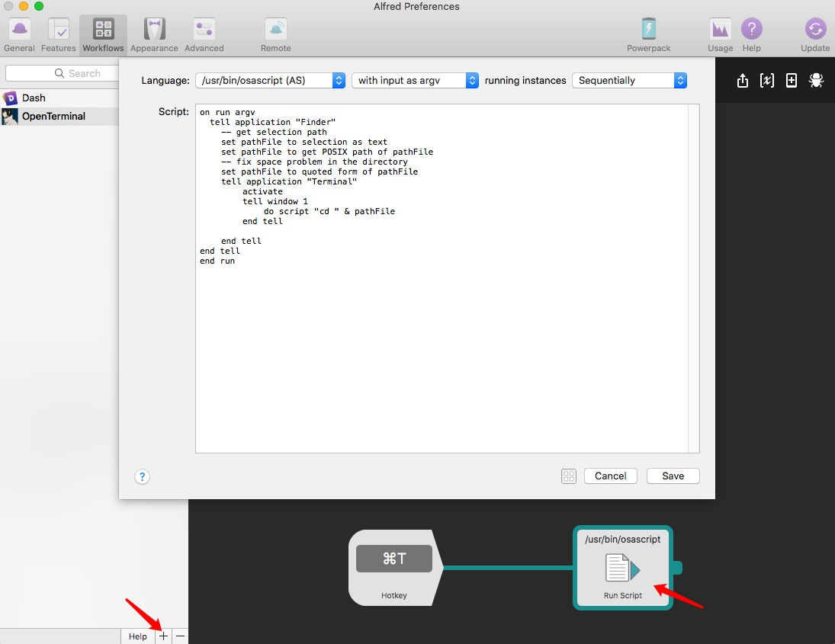Click the workflow Search field
This screenshot has width=835, height=644.
pos(62,73)
